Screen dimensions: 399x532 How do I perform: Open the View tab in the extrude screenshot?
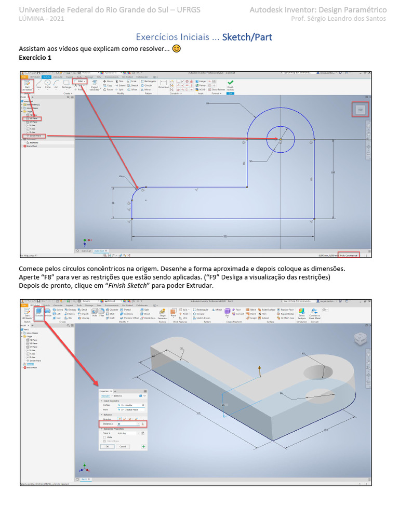click(x=99, y=305)
